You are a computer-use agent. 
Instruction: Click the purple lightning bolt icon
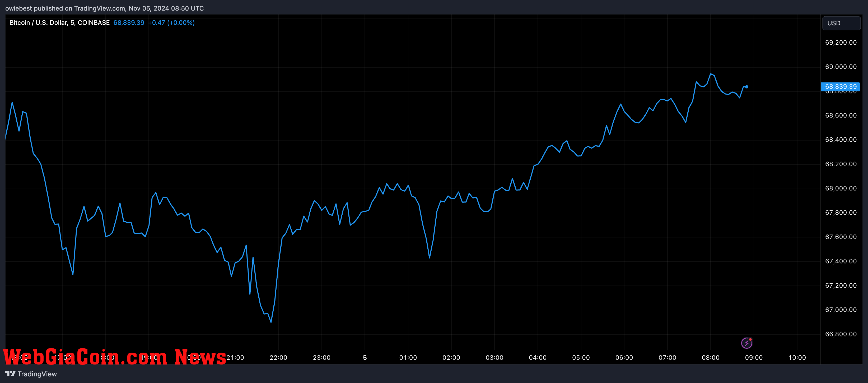(747, 343)
